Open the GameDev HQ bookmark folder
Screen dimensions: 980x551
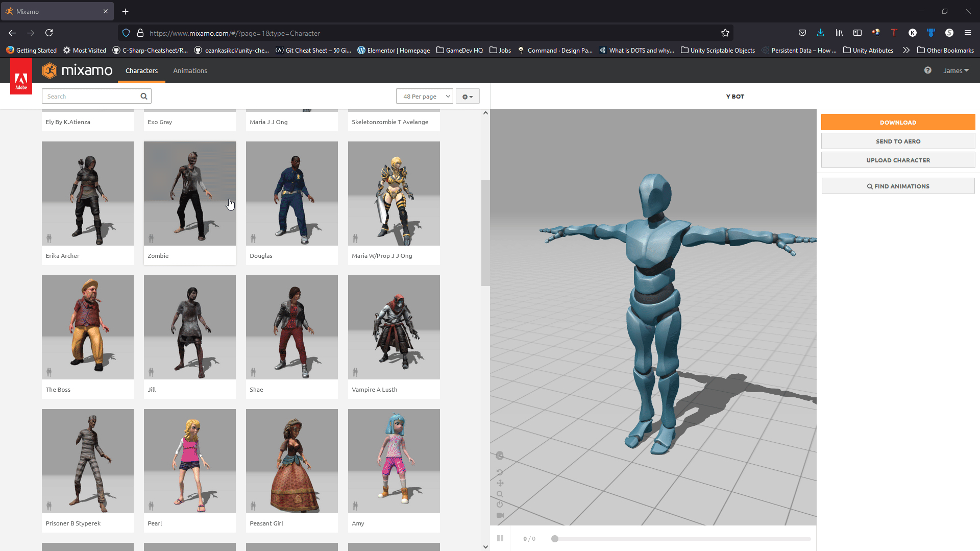[459, 50]
